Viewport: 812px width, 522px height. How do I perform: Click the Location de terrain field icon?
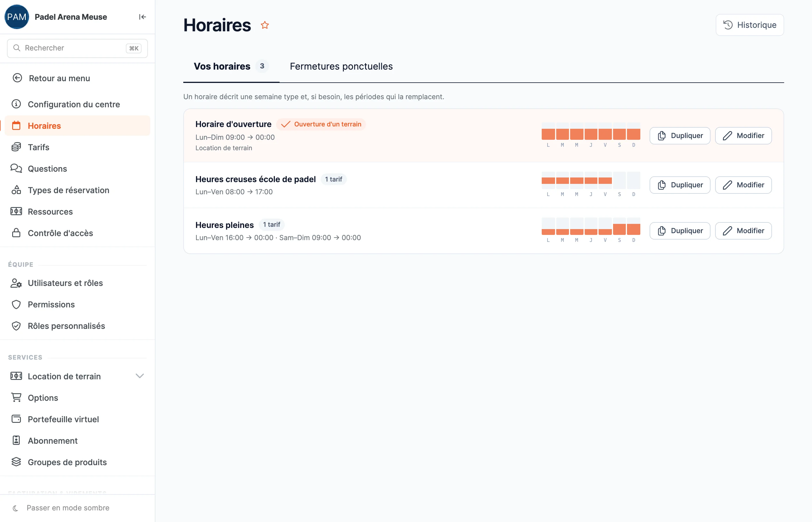16,376
